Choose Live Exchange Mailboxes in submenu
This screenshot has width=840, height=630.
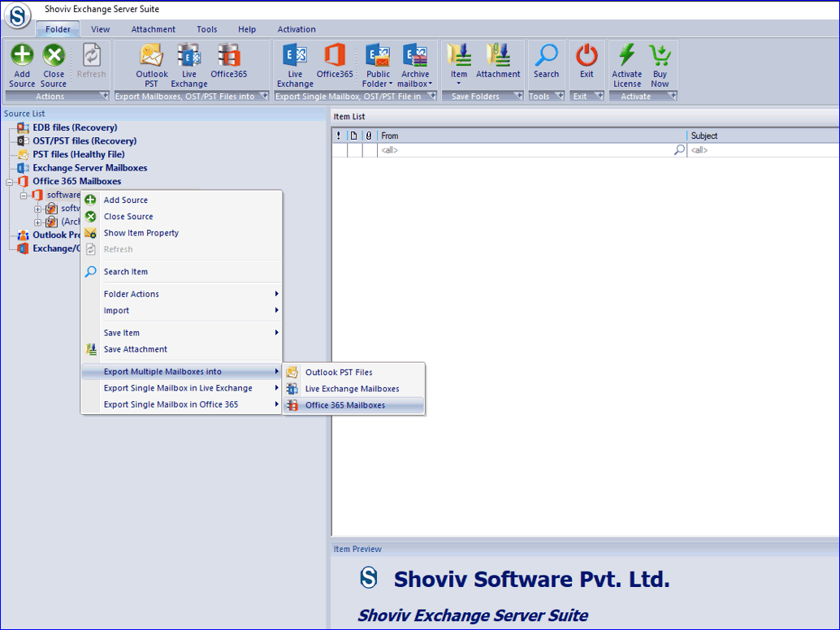point(354,389)
